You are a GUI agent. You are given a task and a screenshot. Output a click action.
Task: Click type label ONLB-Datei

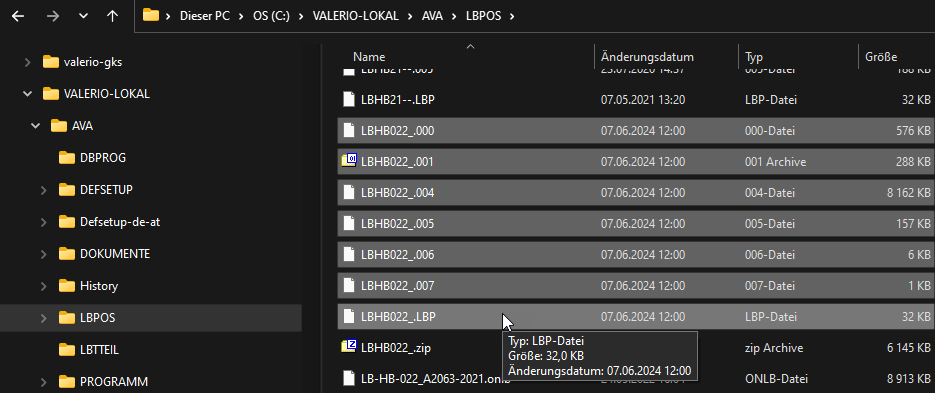click(x=775, y=379)
